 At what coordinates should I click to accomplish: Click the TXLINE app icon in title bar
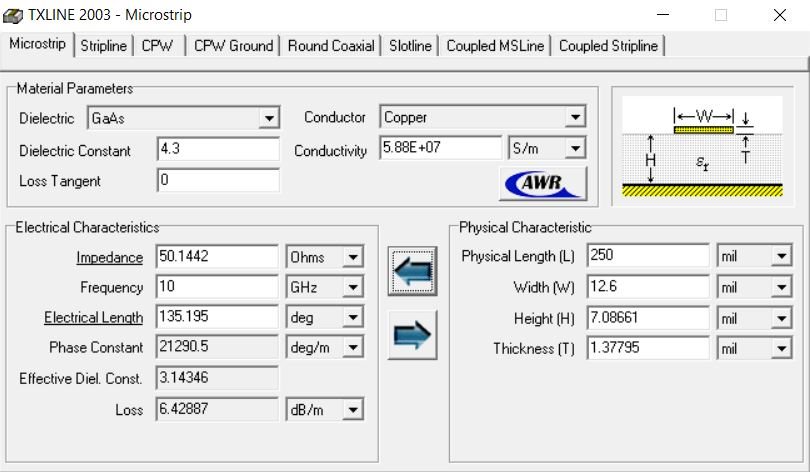pos(13,15)
